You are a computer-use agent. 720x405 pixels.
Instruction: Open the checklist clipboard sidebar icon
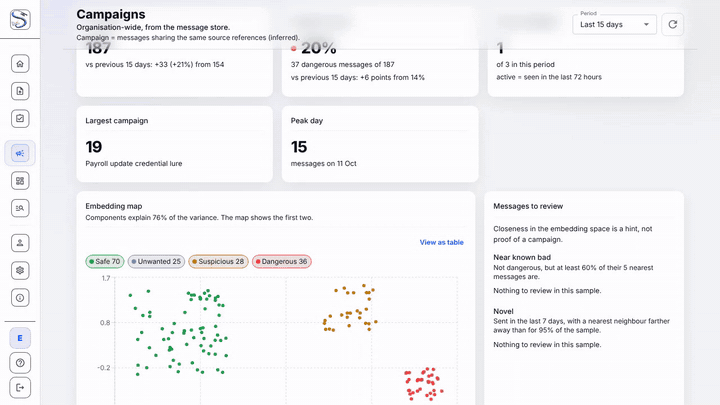(20, 118)
